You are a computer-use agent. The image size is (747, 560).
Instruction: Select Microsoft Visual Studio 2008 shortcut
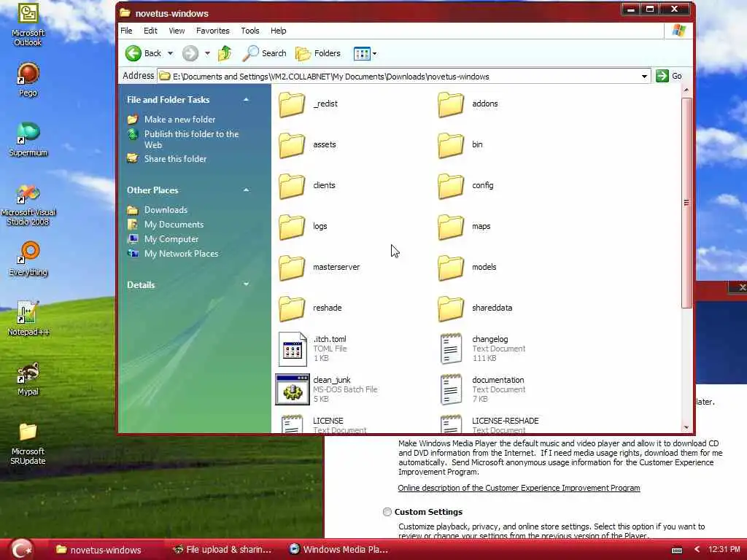(28, 205)
